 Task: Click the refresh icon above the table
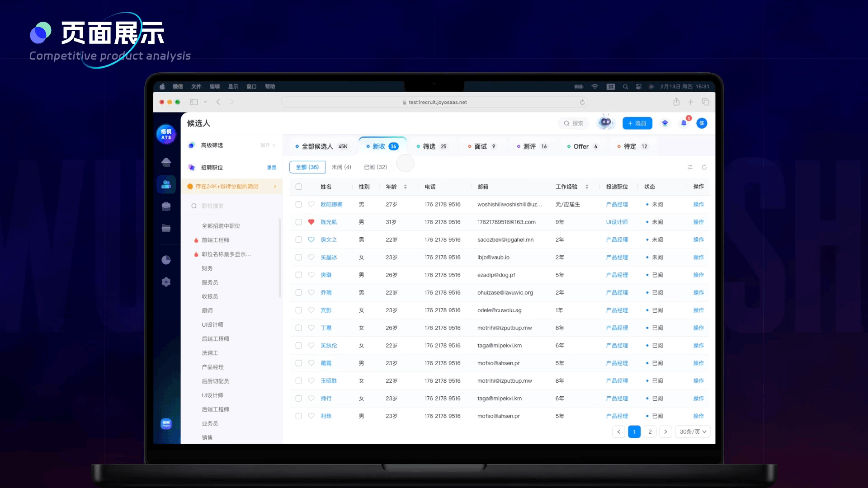coord(704,167)
